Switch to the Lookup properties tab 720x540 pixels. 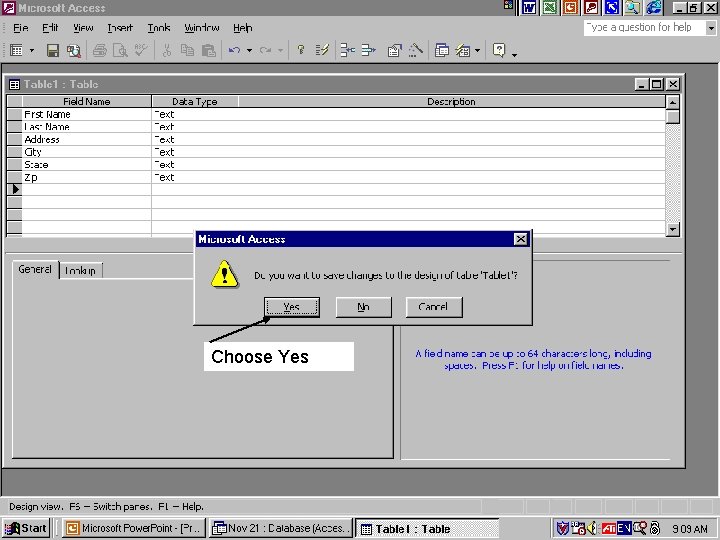80,270
